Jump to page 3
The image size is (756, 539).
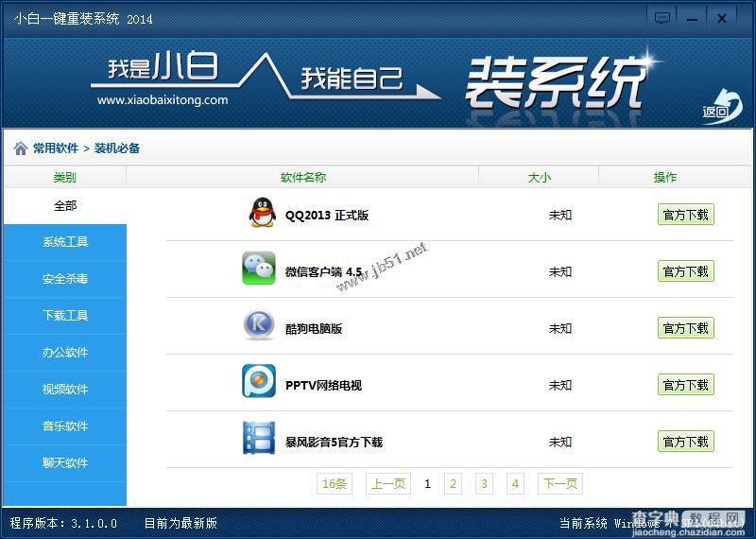tap(484, 483)
